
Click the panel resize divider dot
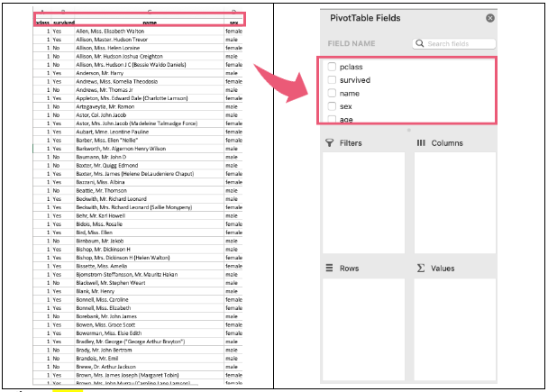[x=409, y=130]
